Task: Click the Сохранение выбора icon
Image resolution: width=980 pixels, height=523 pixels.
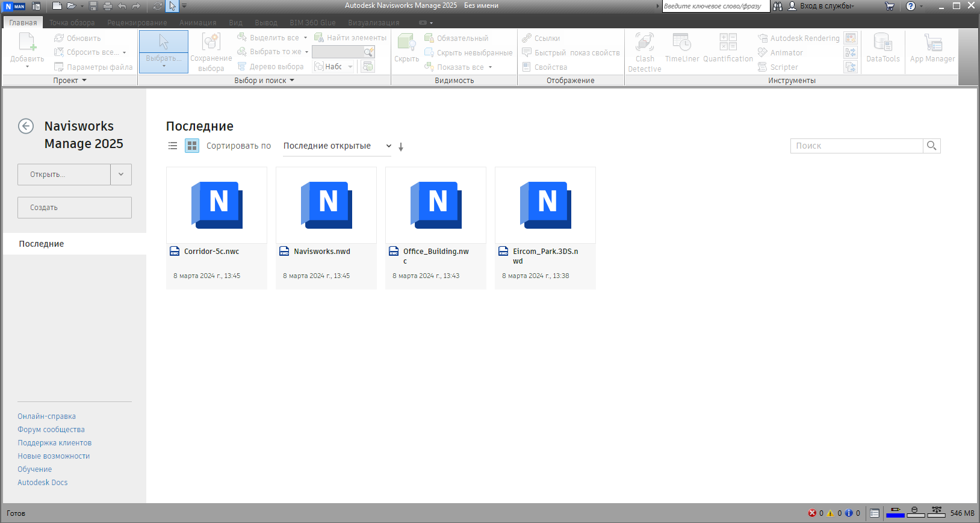Action: pos(211,42)
